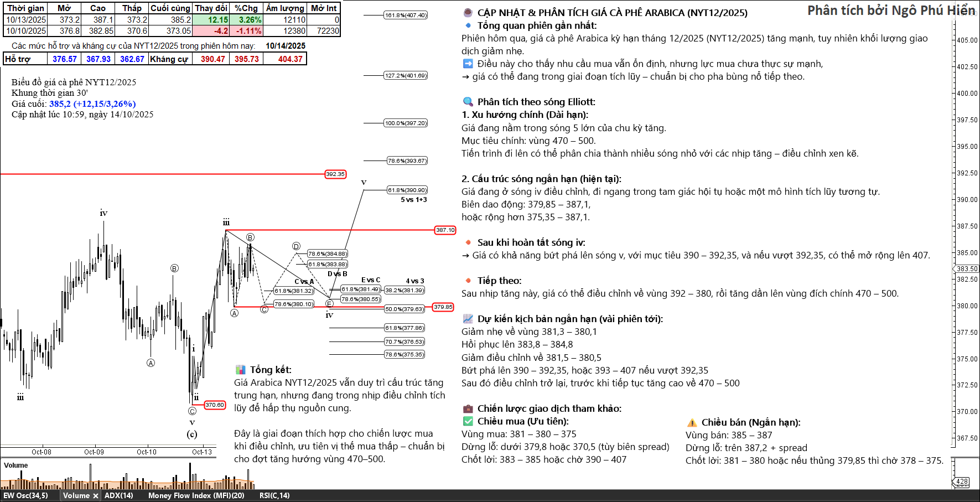This screenshot has height=502, width=980.
Task: Show the RSI(C,14) indicator tab
Action: [x=274, y=496]
